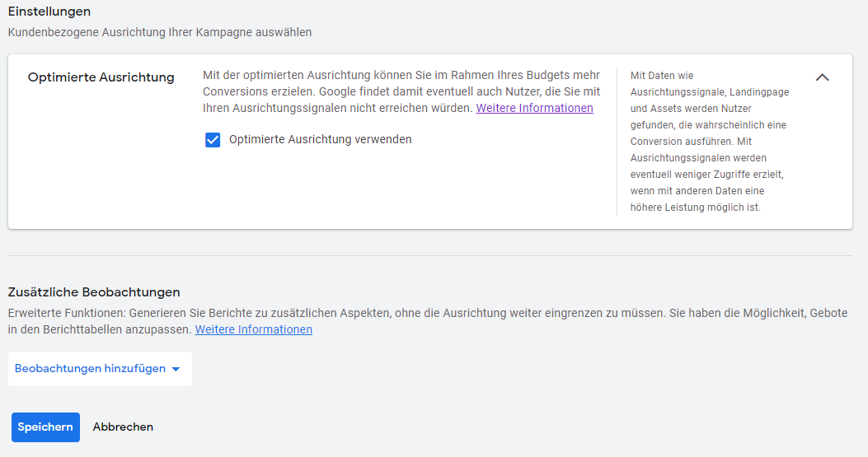The width and height of the screenshot is (868, 457).
Task: Open Weitere Informationen link under Zusätzliche Beobachtungen
Action: (254, 329)
